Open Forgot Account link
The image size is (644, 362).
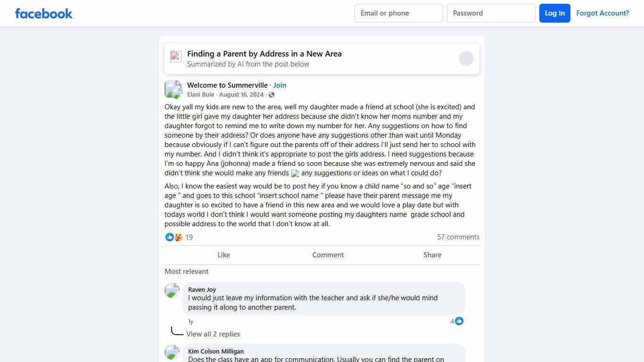[x=602, y=13]
